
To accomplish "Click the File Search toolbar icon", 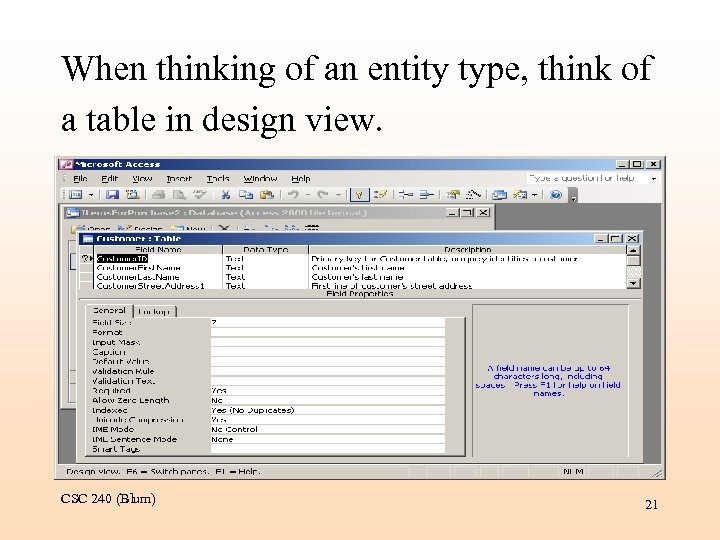I will [x=133, y=195].
